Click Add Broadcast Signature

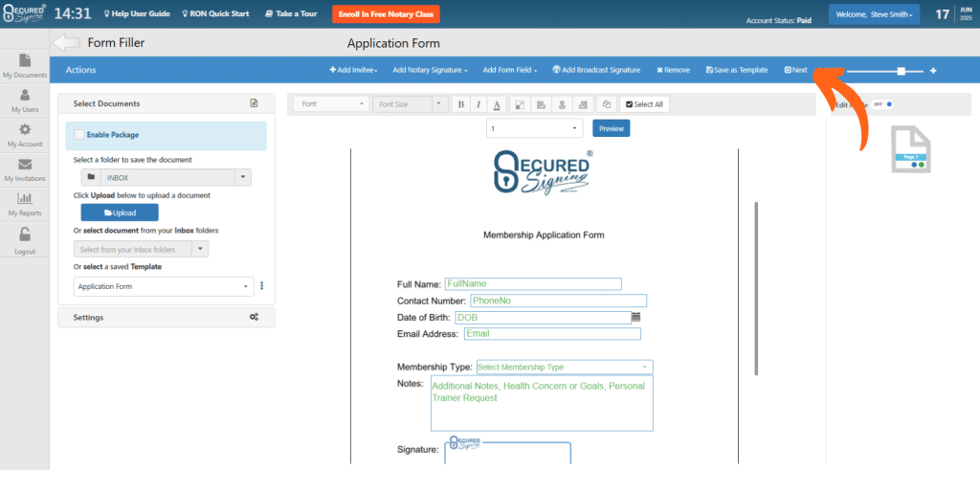pos(596,70)
